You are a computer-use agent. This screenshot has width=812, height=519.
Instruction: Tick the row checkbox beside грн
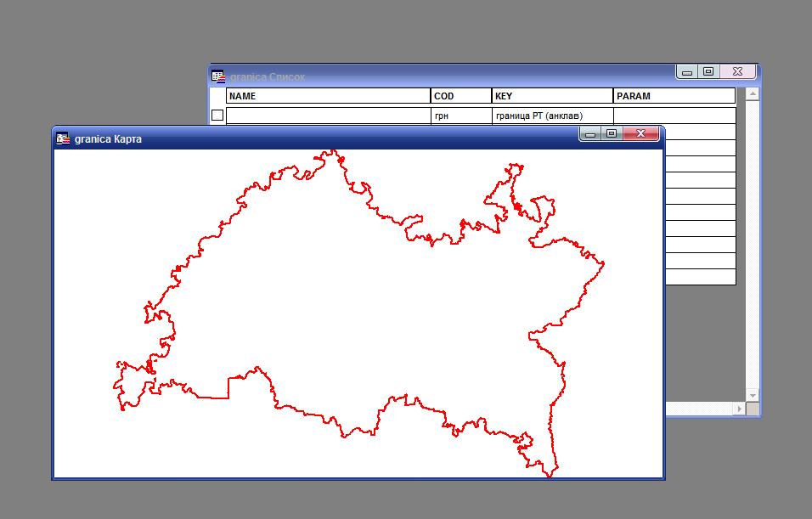pos(217,115)
